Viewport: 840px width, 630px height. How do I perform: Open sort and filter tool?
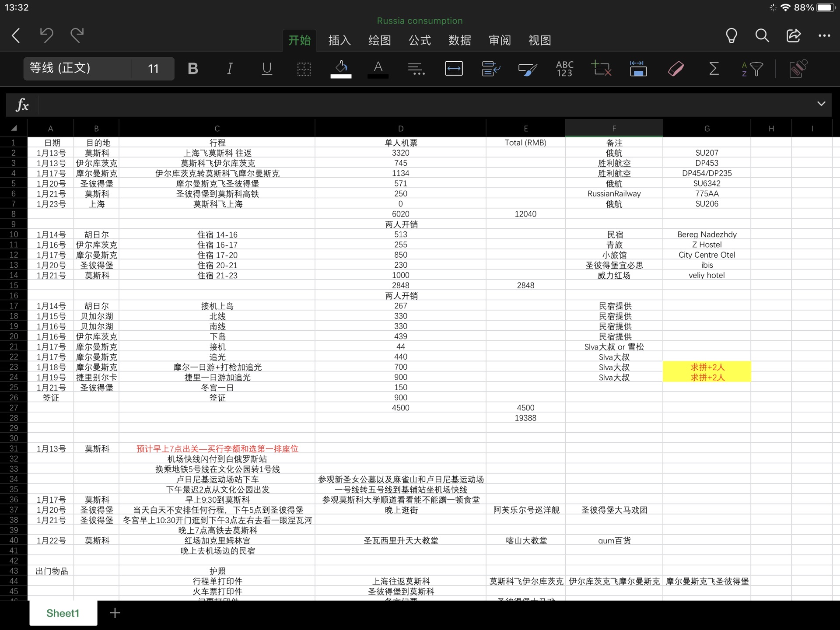pyautogui.click(x=752, y=69)
